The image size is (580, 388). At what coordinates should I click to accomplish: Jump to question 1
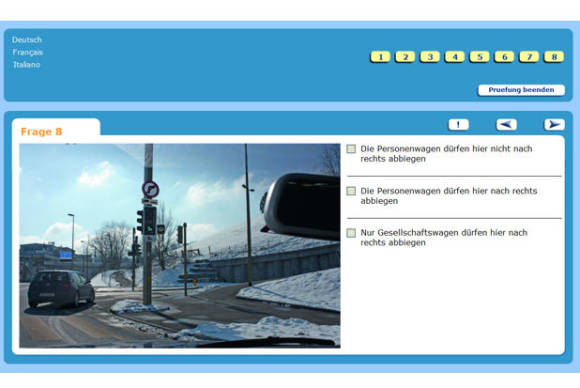click(380, 57)
